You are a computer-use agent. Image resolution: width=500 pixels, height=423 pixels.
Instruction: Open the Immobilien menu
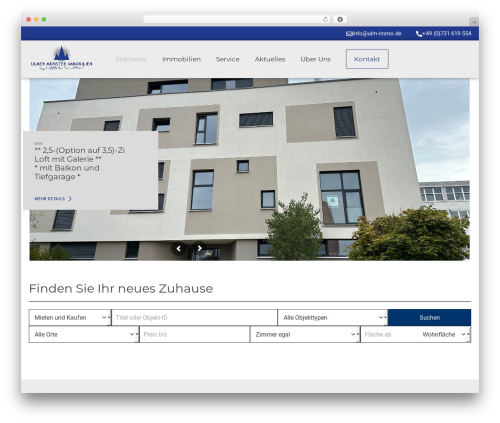click(181, 59)
